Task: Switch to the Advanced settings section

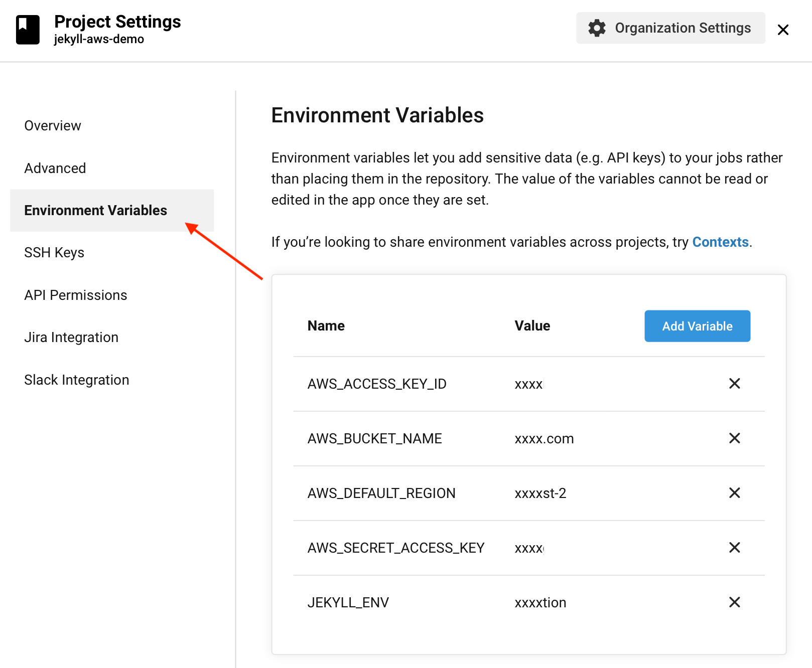Action: tap(55, 168)
